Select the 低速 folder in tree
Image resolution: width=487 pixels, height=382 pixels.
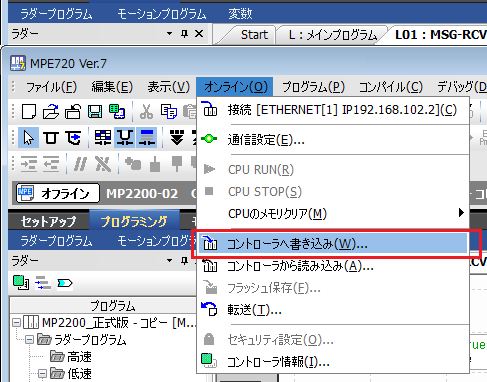[79, 374]
